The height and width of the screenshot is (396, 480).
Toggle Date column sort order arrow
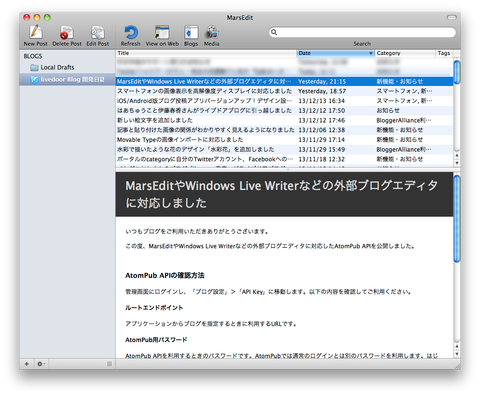(x=371, y=53)
